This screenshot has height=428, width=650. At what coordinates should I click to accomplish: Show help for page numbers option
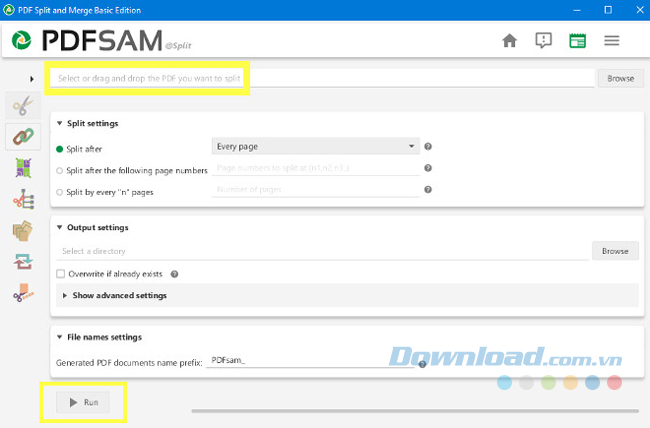[x=428, y=168]
